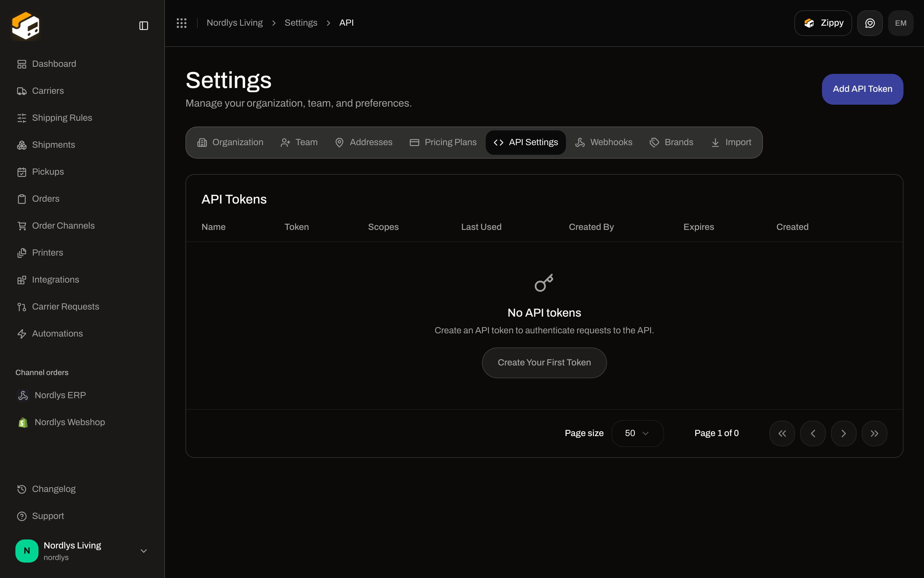924x578 pixels.
Task: Go to the previous tokens page
Action: pyautogui.click(x=813, y=433)
